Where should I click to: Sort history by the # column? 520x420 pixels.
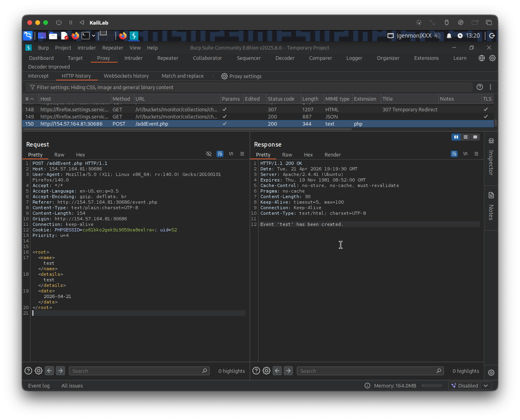pyautogui.click(x=31, y=99)
